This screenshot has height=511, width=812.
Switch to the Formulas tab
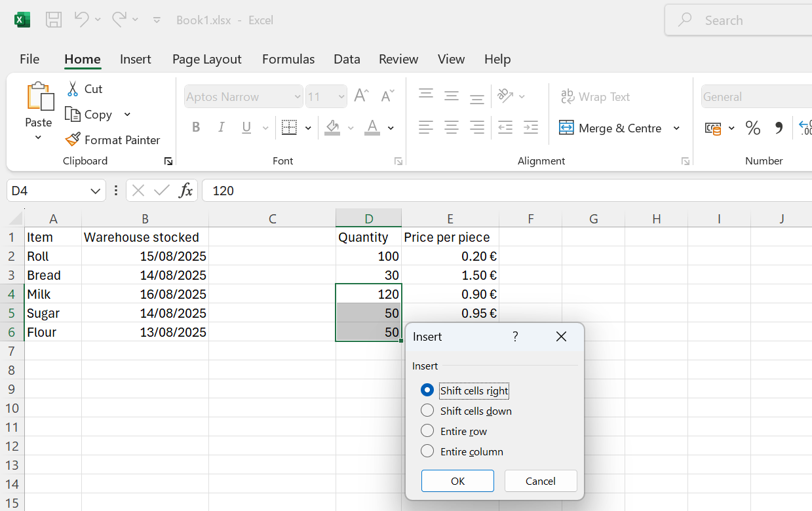tap(288, 59)
